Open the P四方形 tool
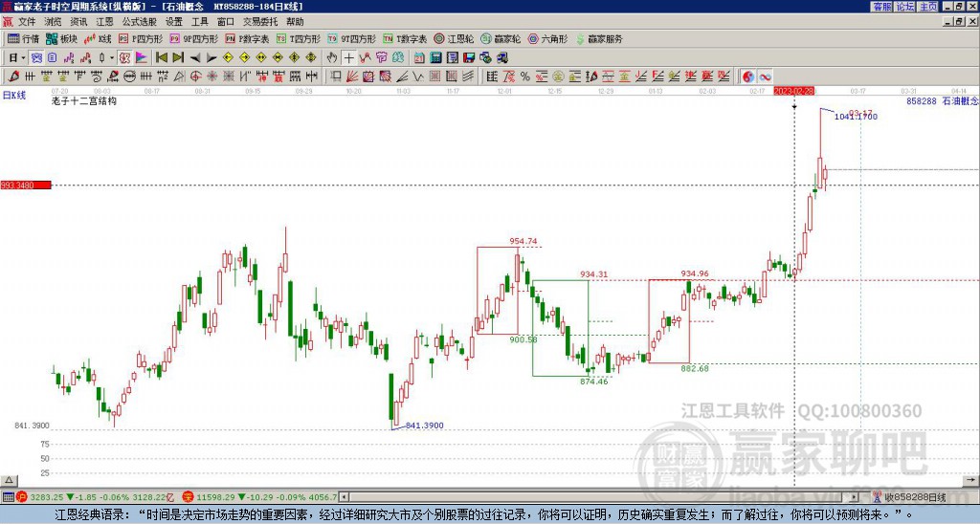The image size is (980, 524). (141, 38)
